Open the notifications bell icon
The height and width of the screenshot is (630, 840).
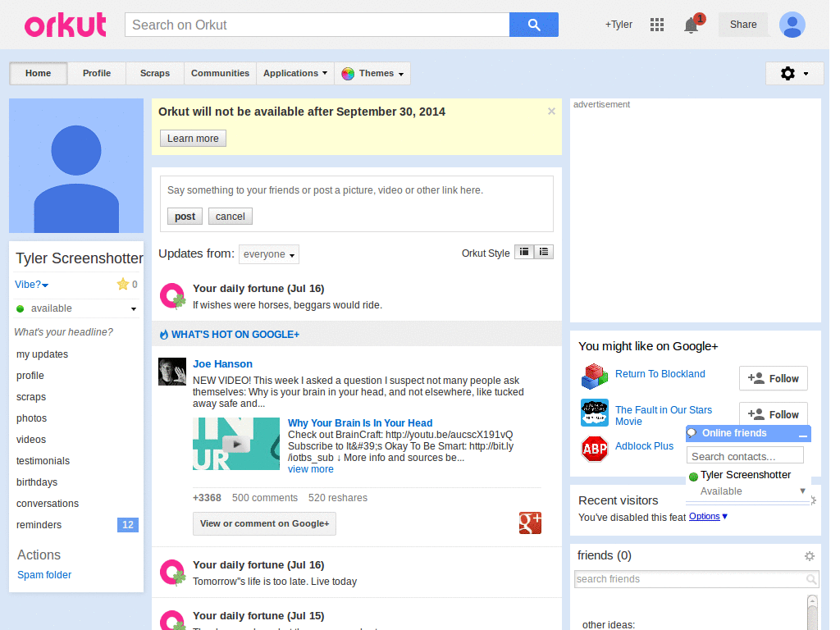click(691, 25)
